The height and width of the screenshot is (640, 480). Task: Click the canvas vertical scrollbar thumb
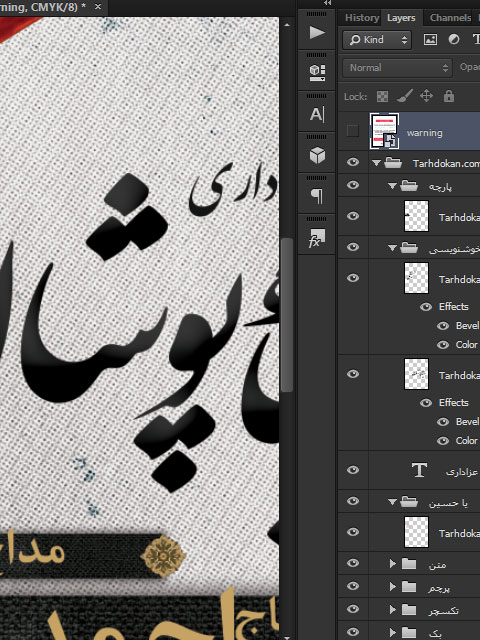pos(287,314)
